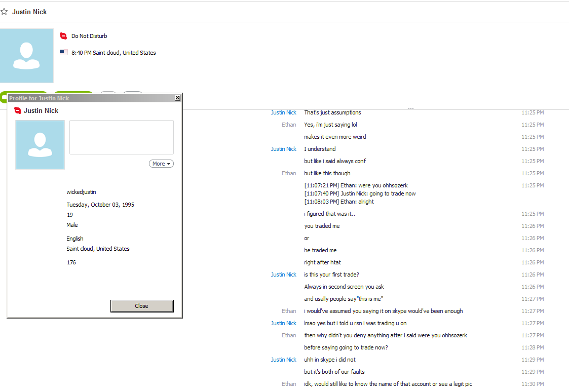569x392 pixels.
Task: Click the message 'you traded me'
Action: point(322,226)
